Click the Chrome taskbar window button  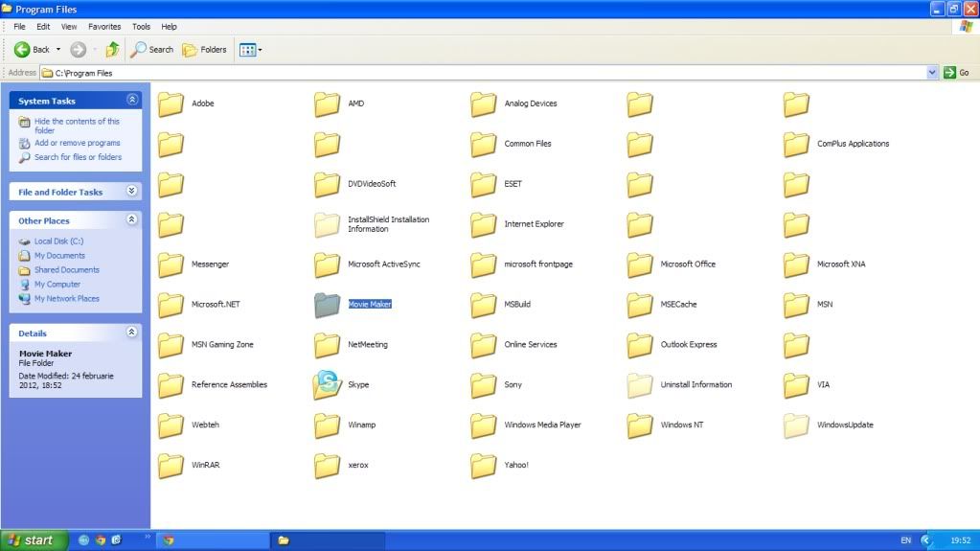pyautogui.click(x=213, y=540)
